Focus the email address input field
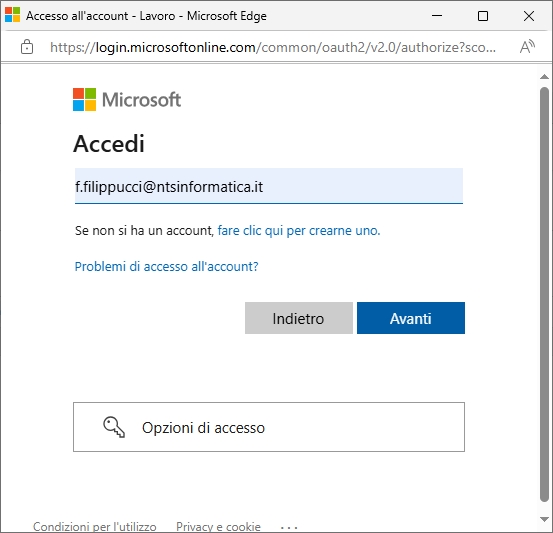 (x=269, y=186)
